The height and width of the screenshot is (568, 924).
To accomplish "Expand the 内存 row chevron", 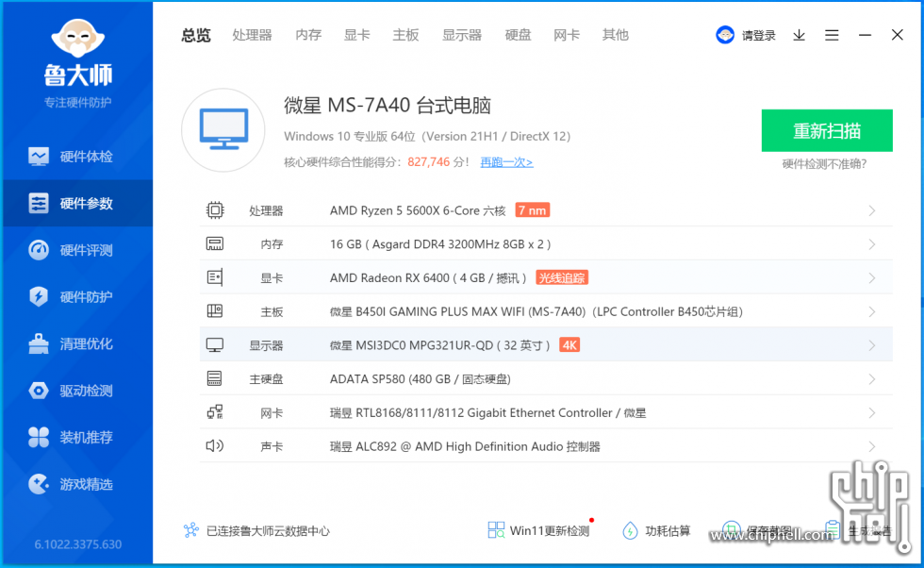I will tap(871, 244).
